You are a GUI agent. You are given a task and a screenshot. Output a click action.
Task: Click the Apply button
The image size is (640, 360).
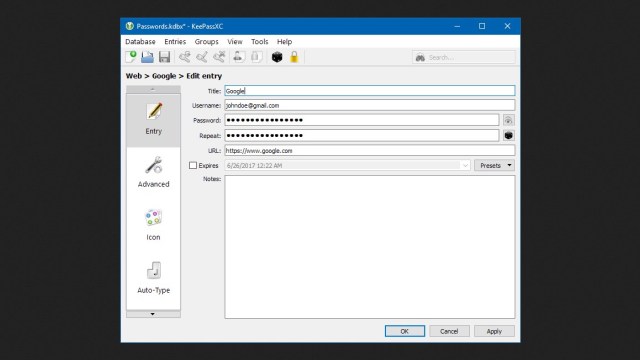coord(494,331)
